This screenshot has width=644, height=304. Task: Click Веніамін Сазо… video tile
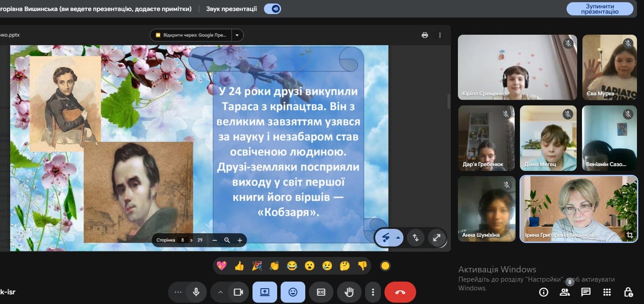pos(610,138)
